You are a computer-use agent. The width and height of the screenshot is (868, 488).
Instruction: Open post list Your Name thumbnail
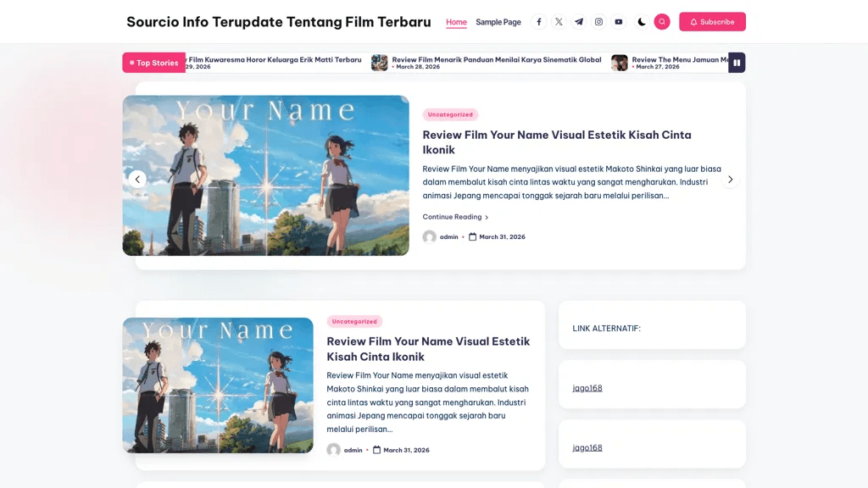(x=218, y=385)
